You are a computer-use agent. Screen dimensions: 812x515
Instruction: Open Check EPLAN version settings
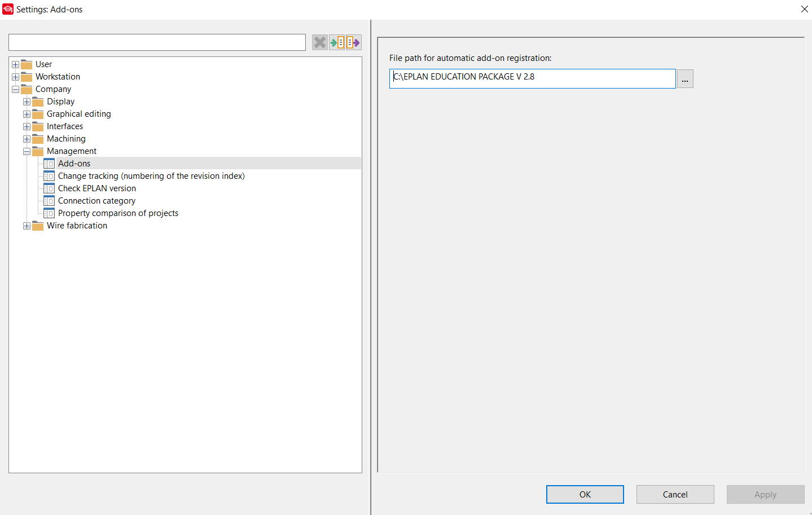[x=97, y=188]
